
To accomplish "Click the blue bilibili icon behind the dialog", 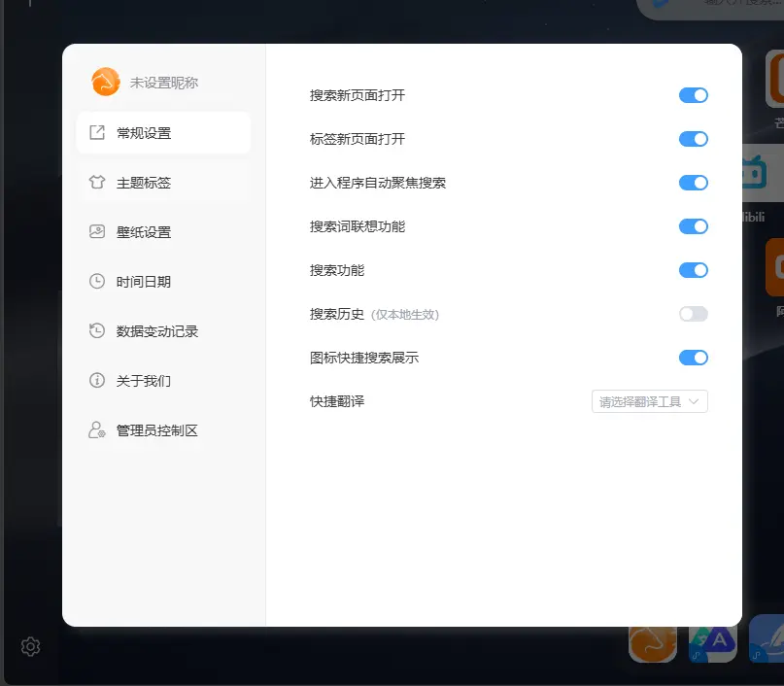I will tap(754, 173).
